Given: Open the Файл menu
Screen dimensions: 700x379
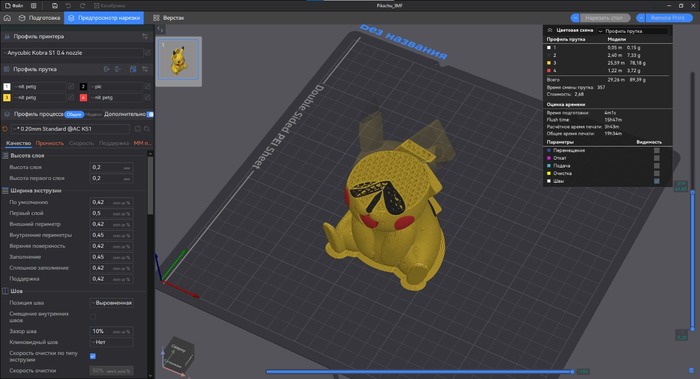Looking at the screenshot, I should coord(13,6).
